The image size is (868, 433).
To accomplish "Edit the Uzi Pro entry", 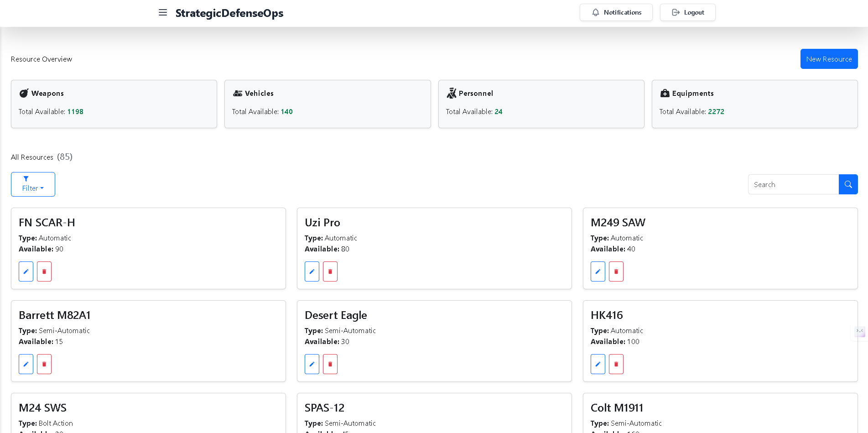I will click(312, 271).
